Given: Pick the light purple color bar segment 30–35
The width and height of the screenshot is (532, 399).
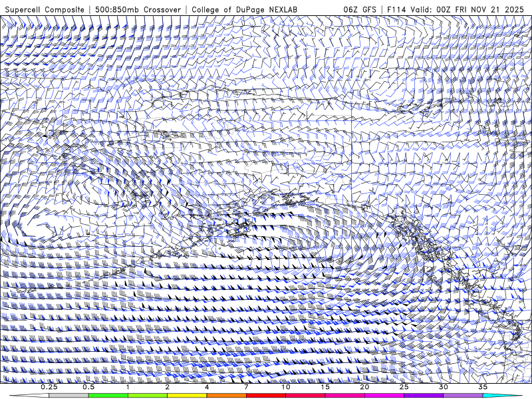Looking at the screenshot, I should coord(463,396).
